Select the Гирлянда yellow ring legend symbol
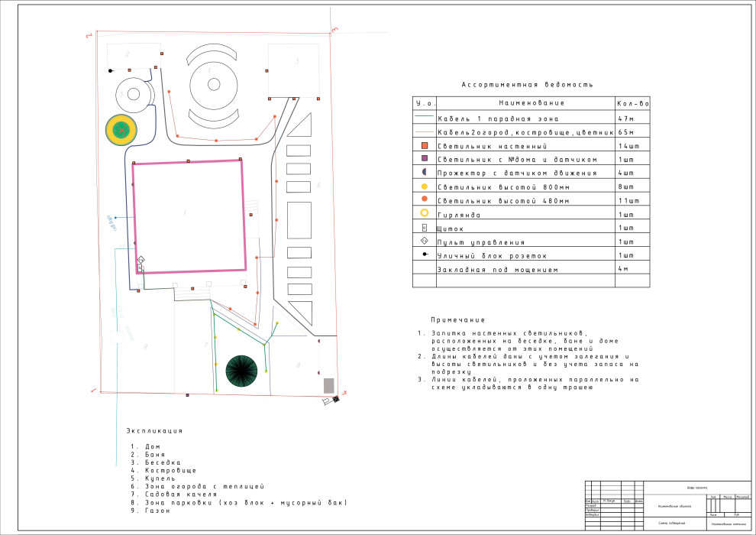Screen dimensions: 756x535 pos(424,213)
